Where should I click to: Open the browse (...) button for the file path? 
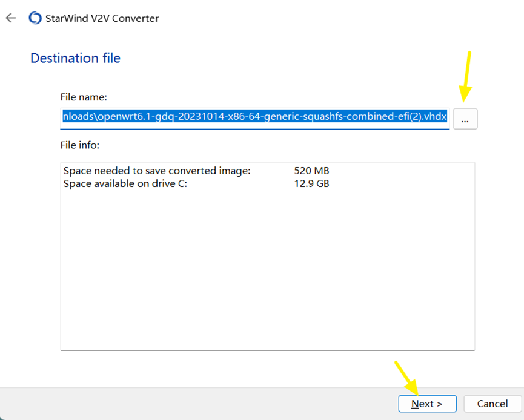465,119
